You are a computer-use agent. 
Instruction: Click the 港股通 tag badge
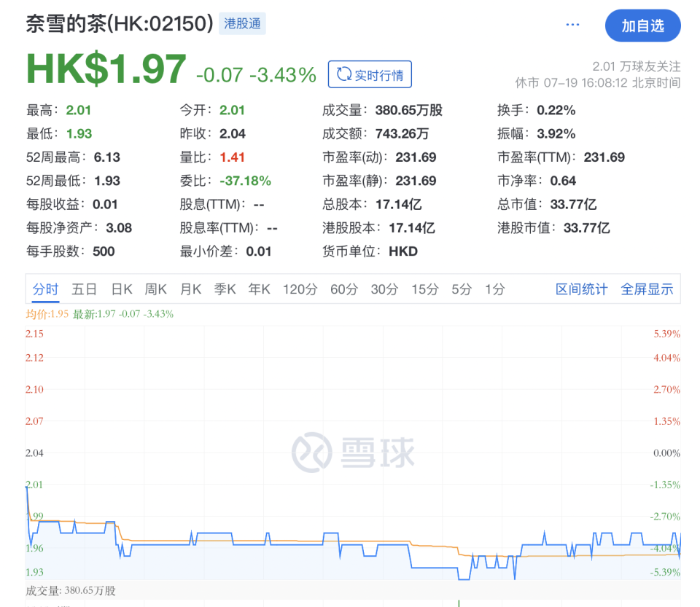pos(242,23)
